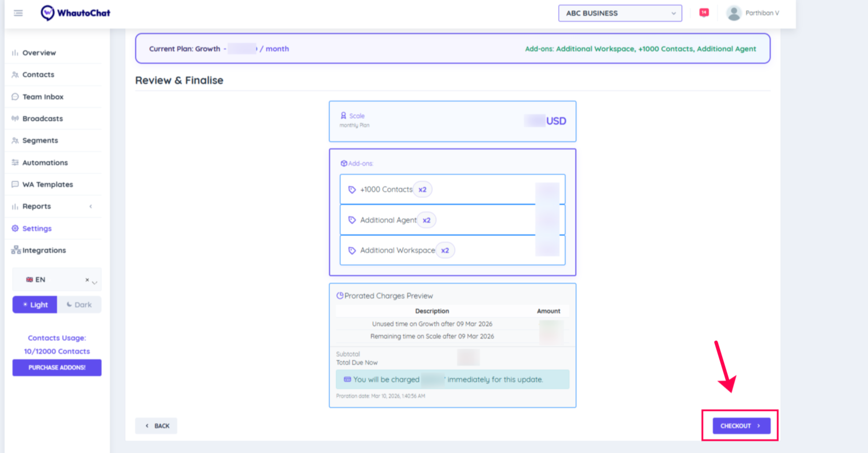
Task: Open WA Templates in the sidebar
Action: 47,185
